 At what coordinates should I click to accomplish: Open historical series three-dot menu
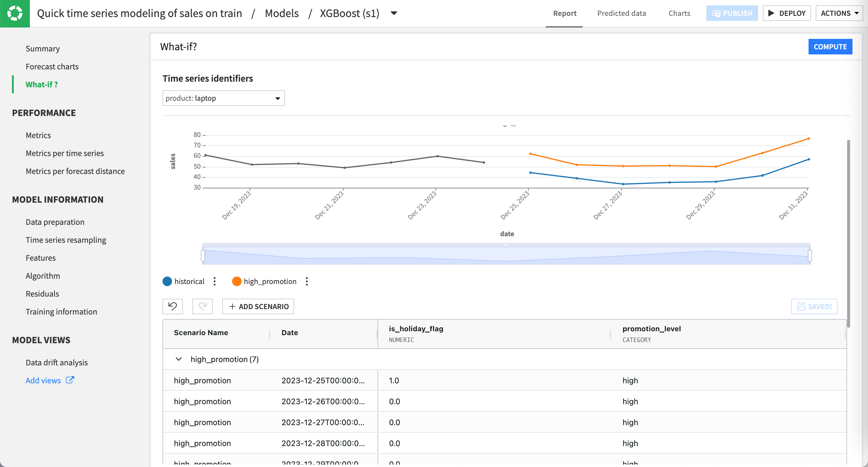215,281
